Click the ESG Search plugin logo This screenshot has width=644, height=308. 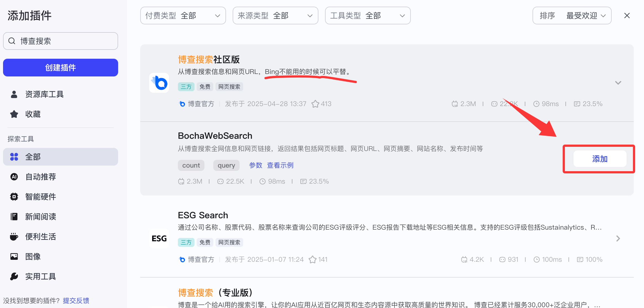(159, 238)
